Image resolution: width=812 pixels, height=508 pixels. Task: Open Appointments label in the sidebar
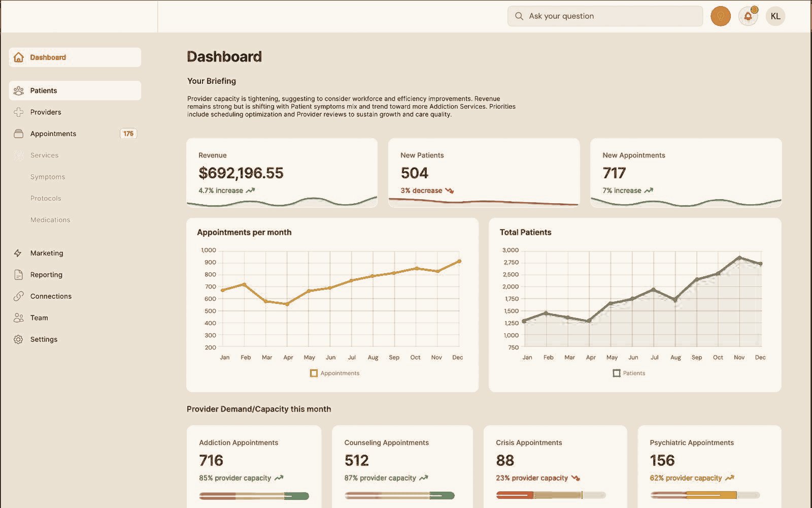point(53,134)
